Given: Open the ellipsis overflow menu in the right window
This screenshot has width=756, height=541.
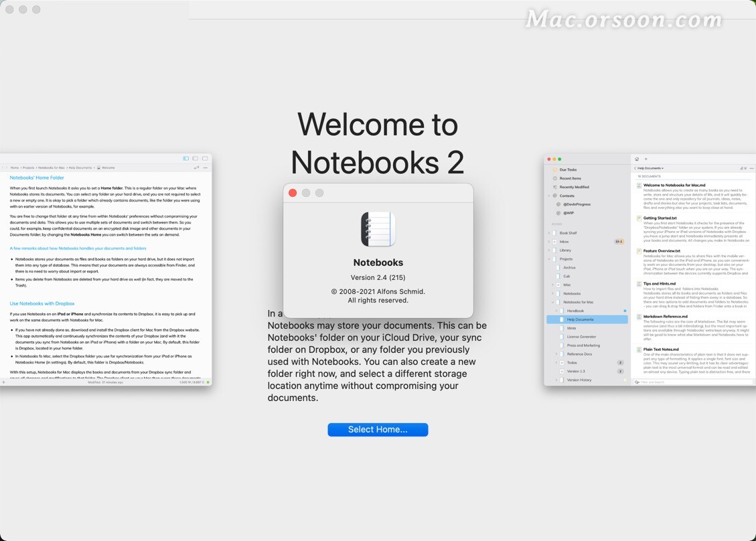Looking at the screenshot, I should point(751,168).
